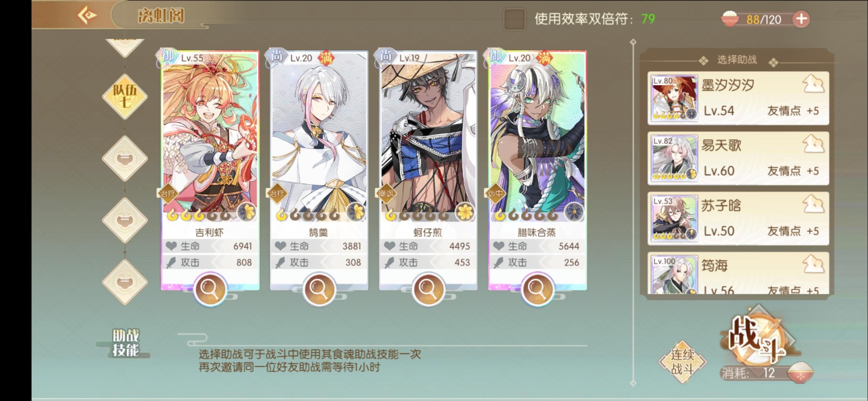The image size is (868, 401).
Task: Tap the add-friend icon beside 墨汐汐汐
Action: (813, 84)
